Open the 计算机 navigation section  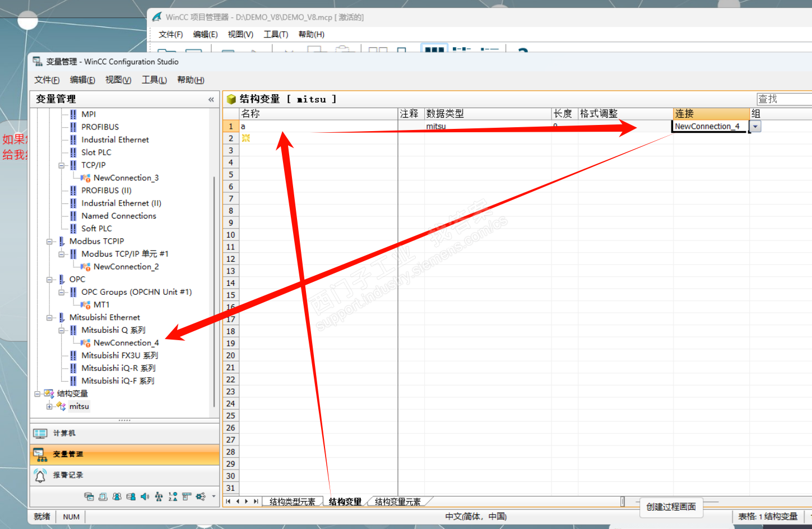click(124, 433)
